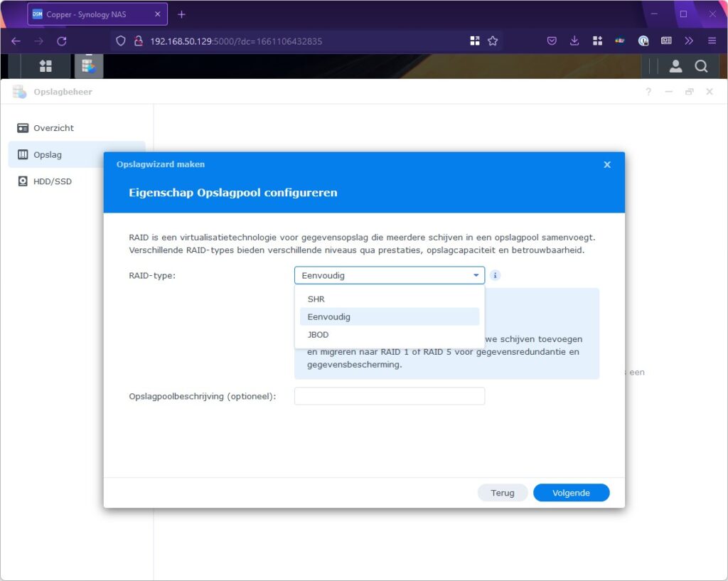Maximize the Opslagbeheer window
The width and height of the screenshot is (728, 581).
coord(689,92)
